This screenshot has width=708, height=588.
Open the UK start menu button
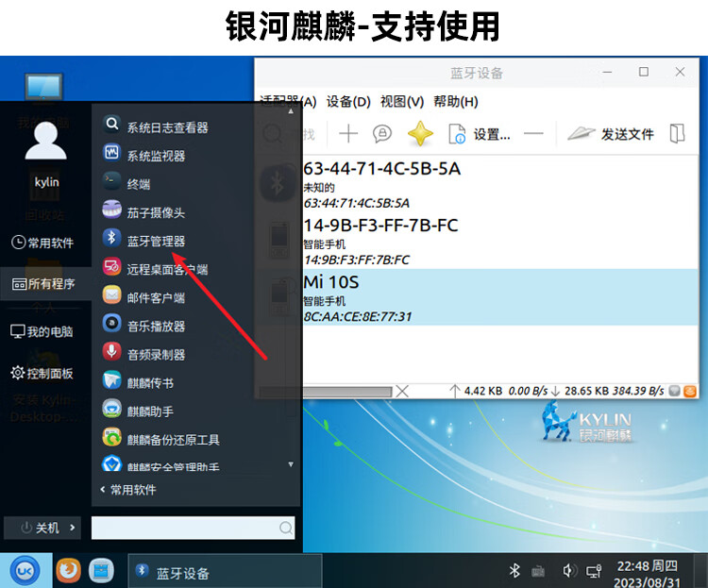pos(25,571)
